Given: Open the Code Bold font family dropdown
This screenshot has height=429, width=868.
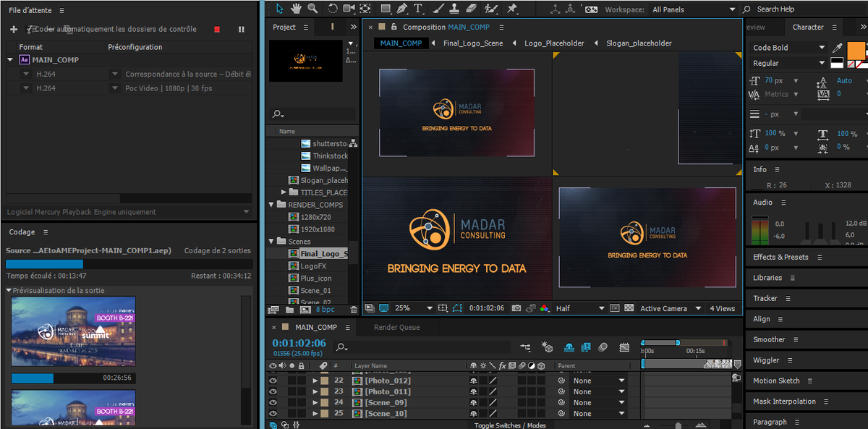Looking at the screenshot, I should [x=789, y=48].
